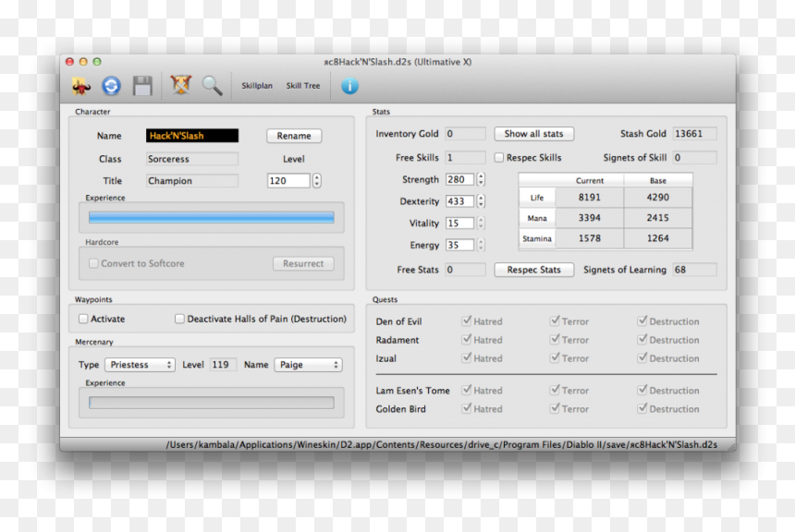Screen dimensions: 795x532
Task: Open mercenary Name dropdown showing Paige
Action: point(308,365)
